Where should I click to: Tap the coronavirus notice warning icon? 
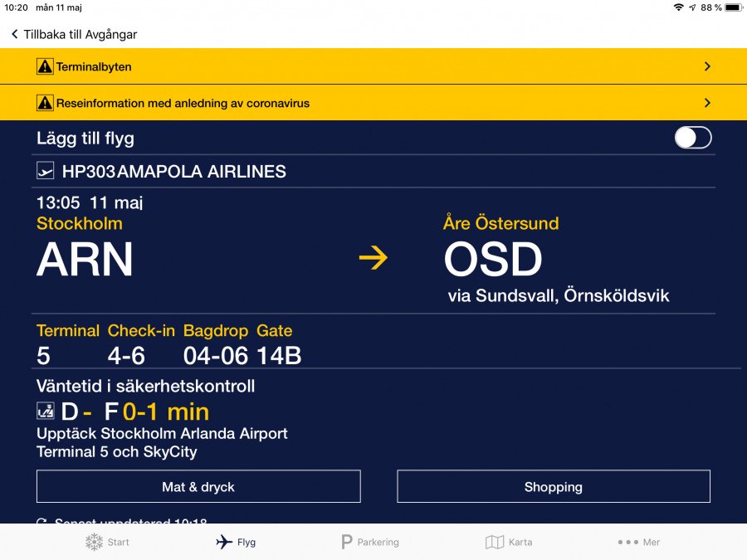45,104
